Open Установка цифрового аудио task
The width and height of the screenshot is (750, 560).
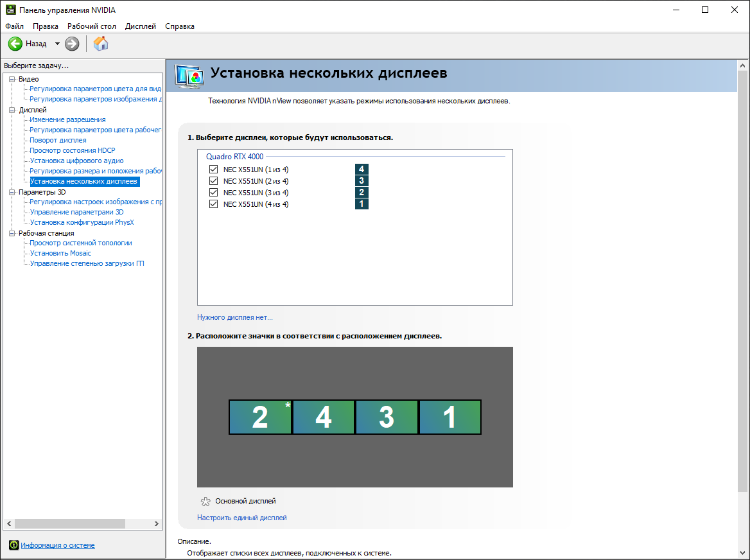tap(76, 161)
